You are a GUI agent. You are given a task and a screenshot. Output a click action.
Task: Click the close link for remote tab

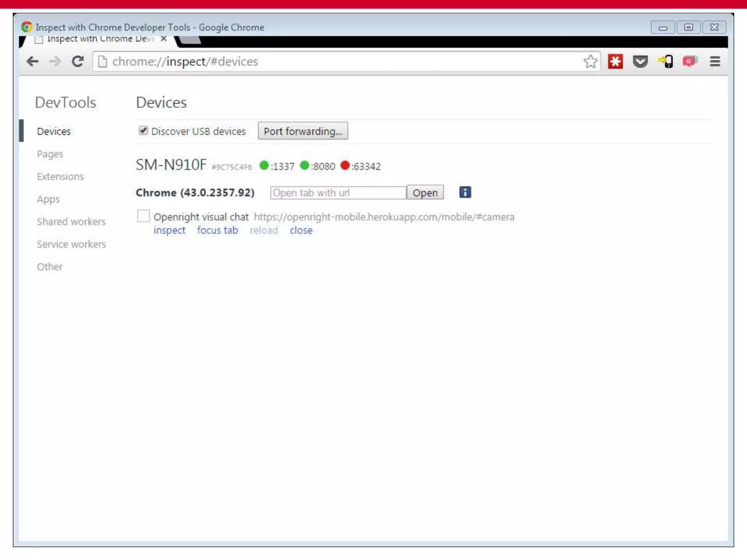click(x=301, y=230)
